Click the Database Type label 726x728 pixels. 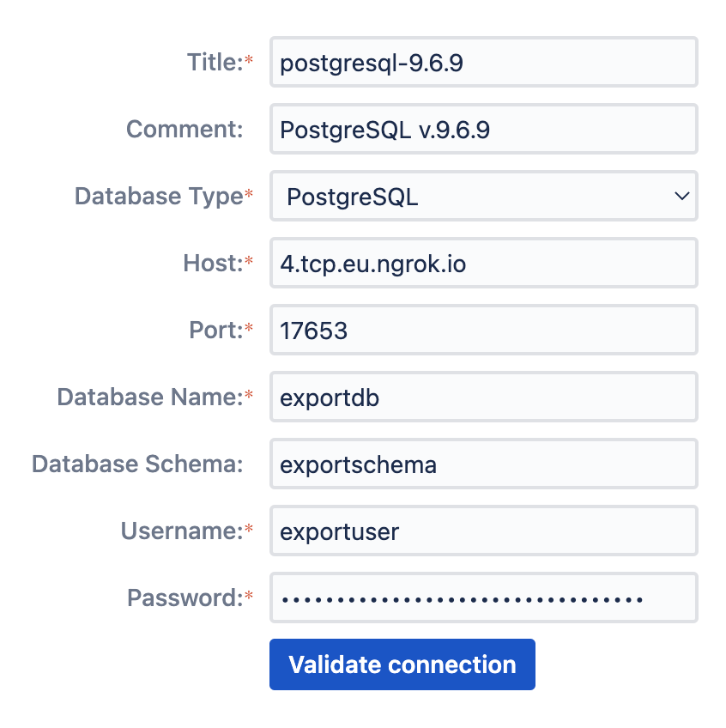click(x=159, y=197)
